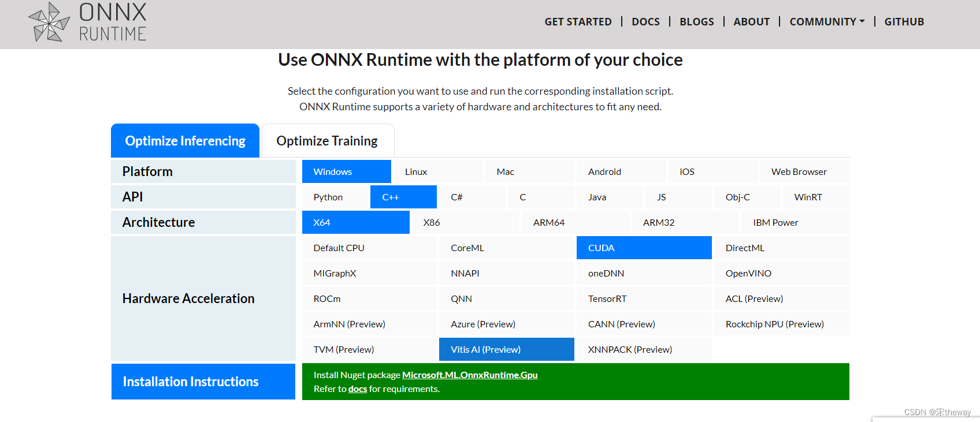Open the docs link for requirements
This screenshot has height=422, width=980.
click(358, 389)
